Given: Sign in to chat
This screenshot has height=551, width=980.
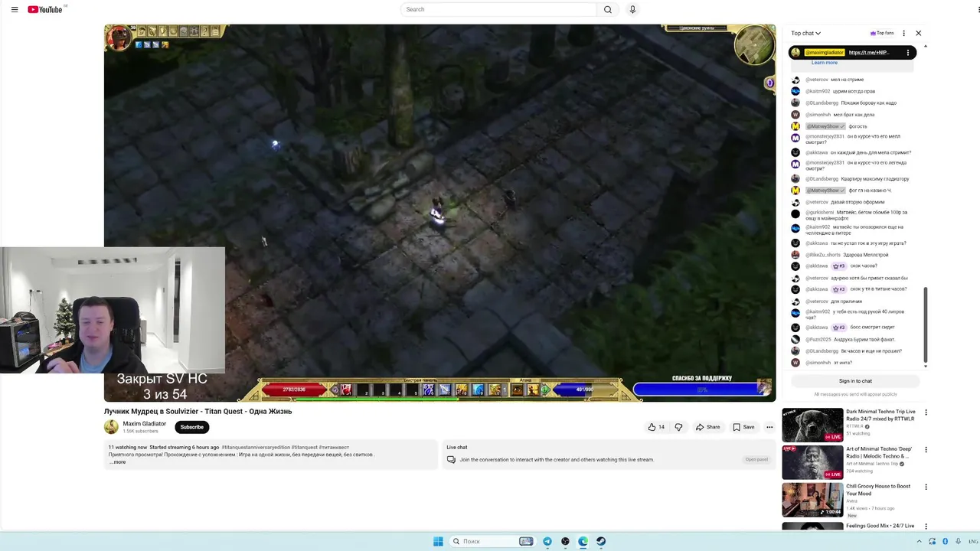Looking at the screenshot, I should click(x=855, y=381).
